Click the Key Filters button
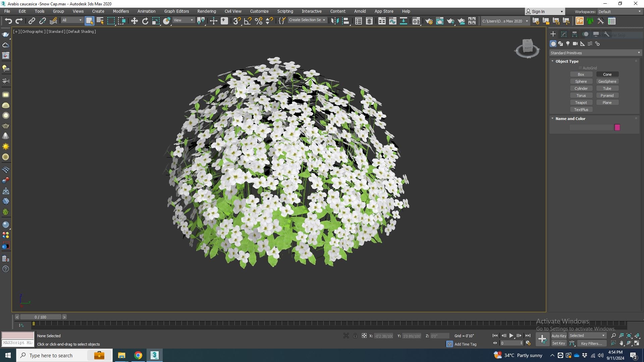The height and width of the screenshot is (362, 644). (x=591, y=344)
